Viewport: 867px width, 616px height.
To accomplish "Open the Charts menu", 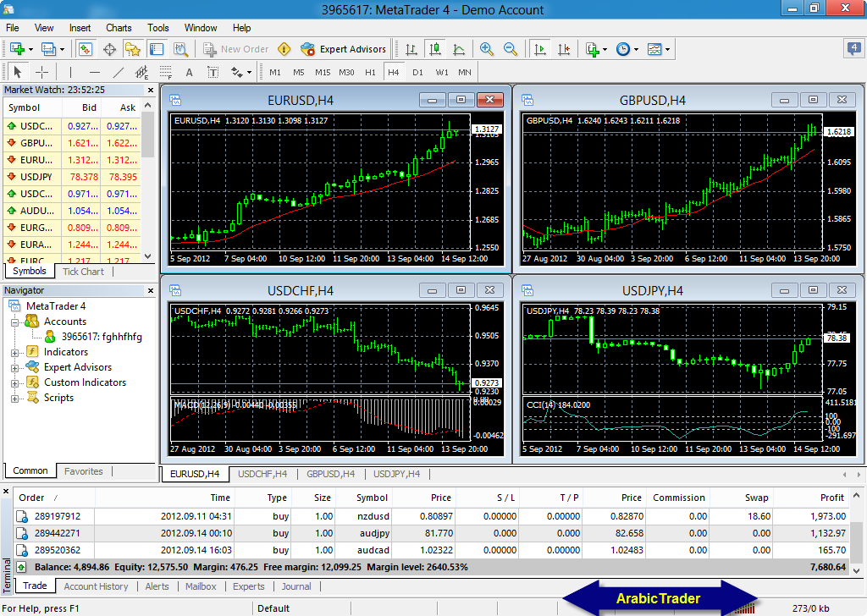I will 119,28.
